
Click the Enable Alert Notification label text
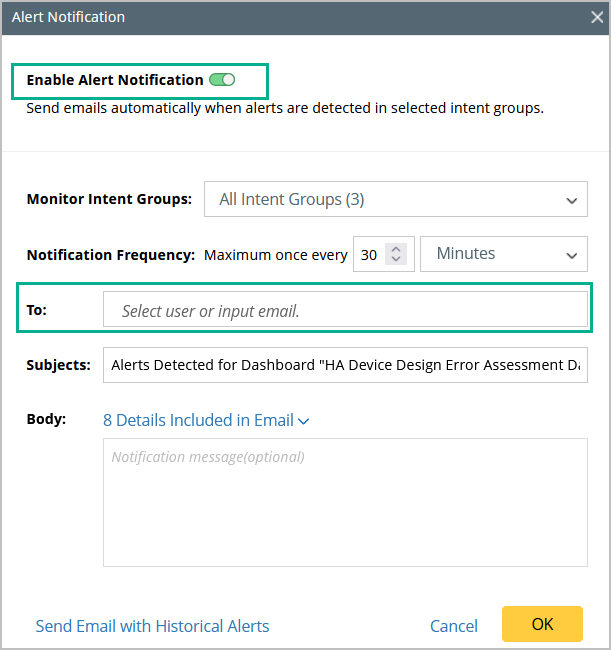[115, 80]
